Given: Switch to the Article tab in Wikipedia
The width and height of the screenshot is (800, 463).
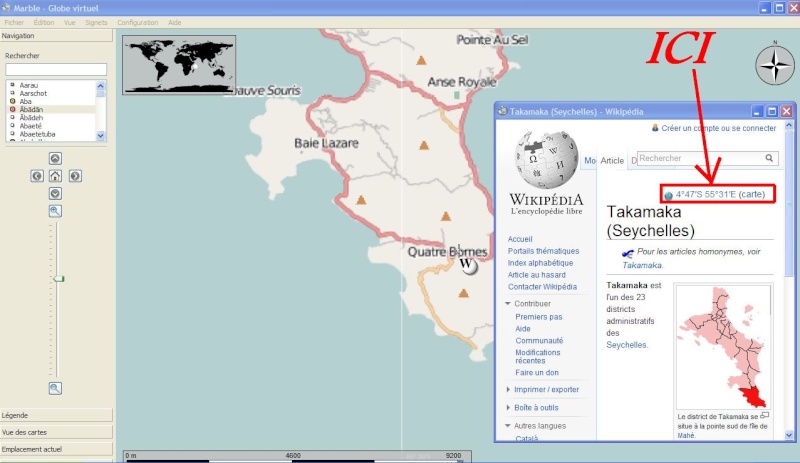Looking at the screenshot, I should click(612, 160).
